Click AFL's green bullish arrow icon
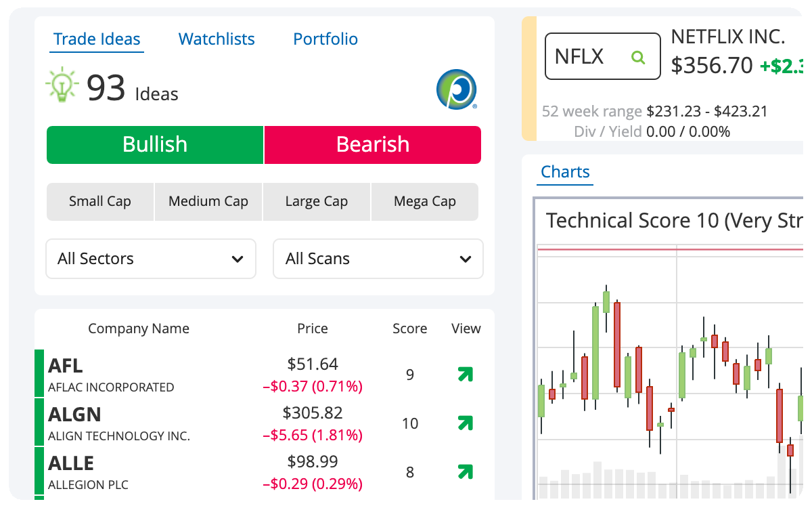812x508 pixels. tap(465, 375)
